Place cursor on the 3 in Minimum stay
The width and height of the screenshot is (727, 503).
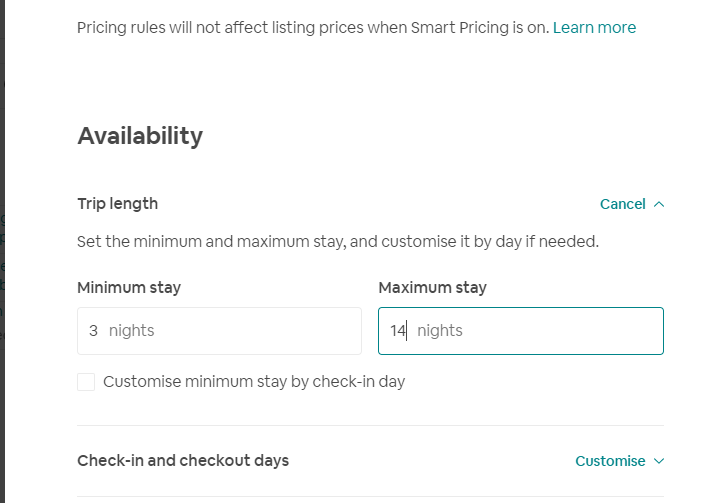93,331
